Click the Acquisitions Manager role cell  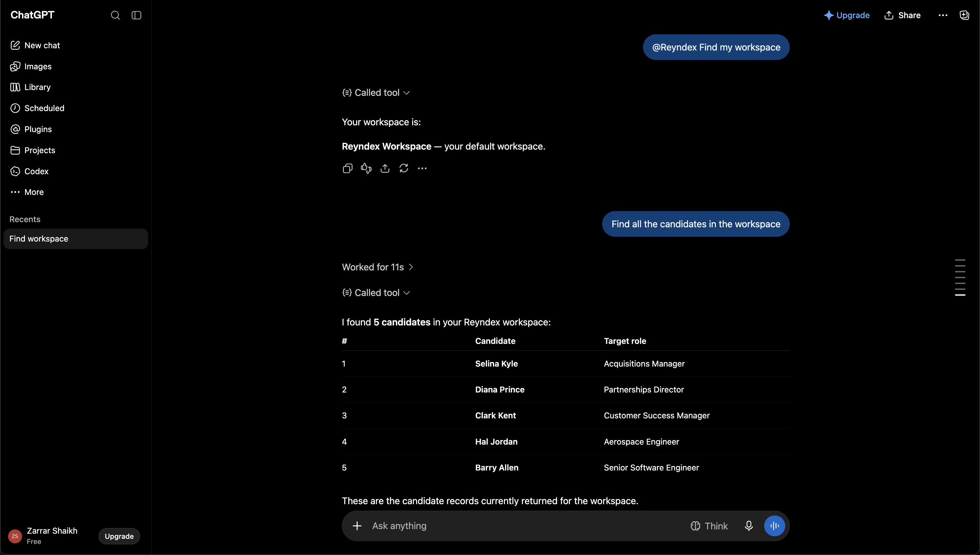[x=644, y=364]
